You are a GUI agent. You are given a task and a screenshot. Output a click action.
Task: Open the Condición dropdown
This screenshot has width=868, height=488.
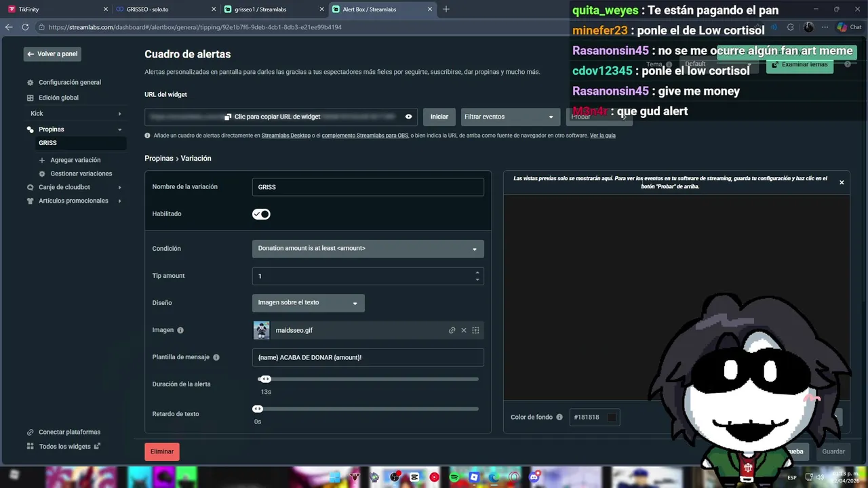pyautogui.click(x=368, y=249)
